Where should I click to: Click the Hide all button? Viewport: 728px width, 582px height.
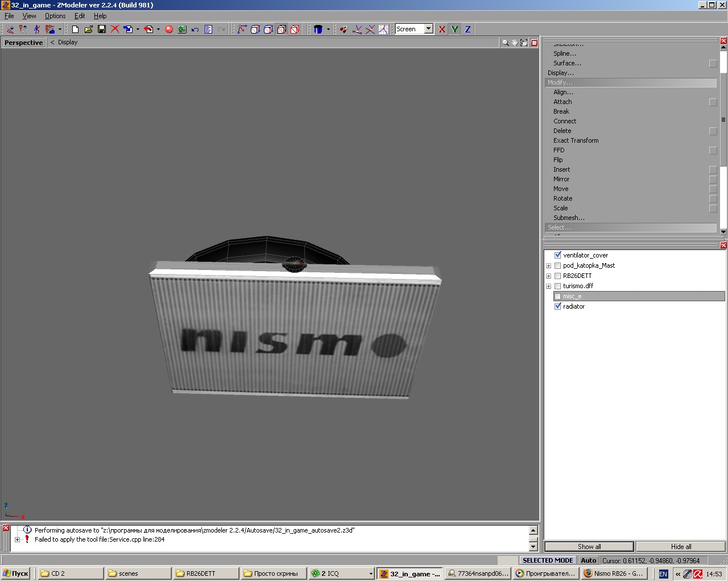click(681, 547)
